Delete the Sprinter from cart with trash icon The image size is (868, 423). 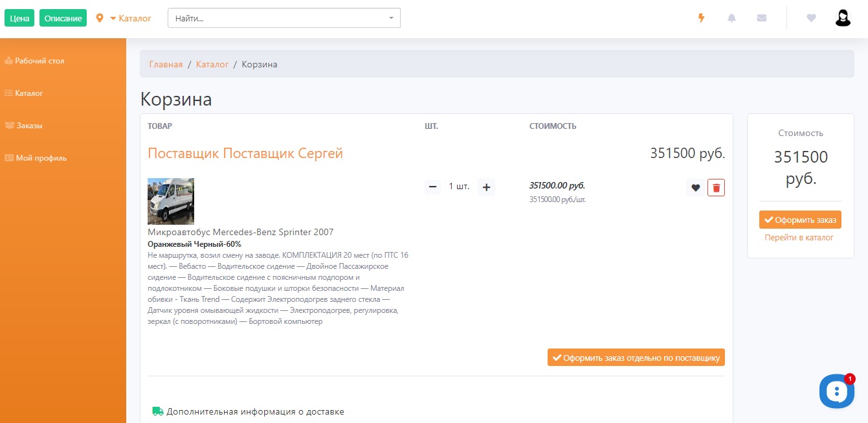pos(716,188)
